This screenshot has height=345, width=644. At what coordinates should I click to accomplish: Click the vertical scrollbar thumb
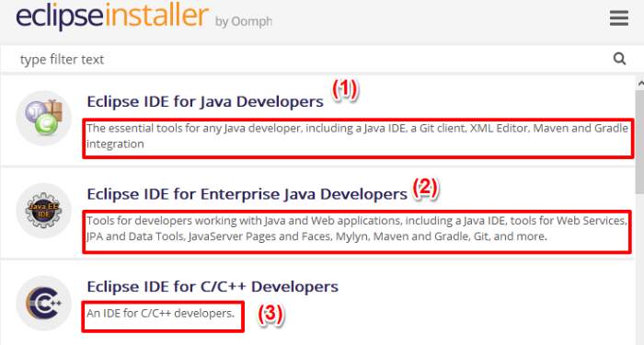tap(640, 142)
